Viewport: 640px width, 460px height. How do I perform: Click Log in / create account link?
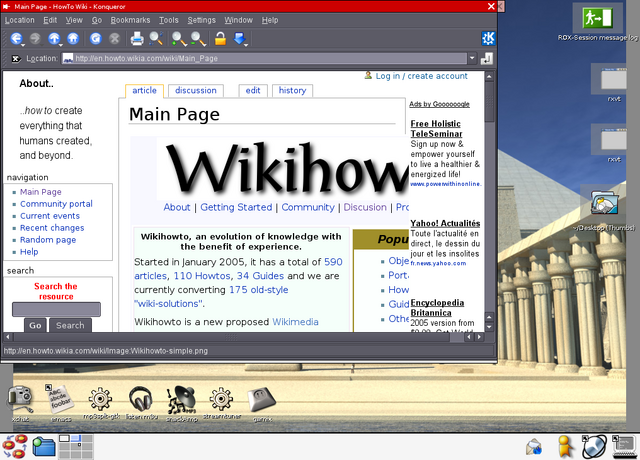click(x=422, y=76)
